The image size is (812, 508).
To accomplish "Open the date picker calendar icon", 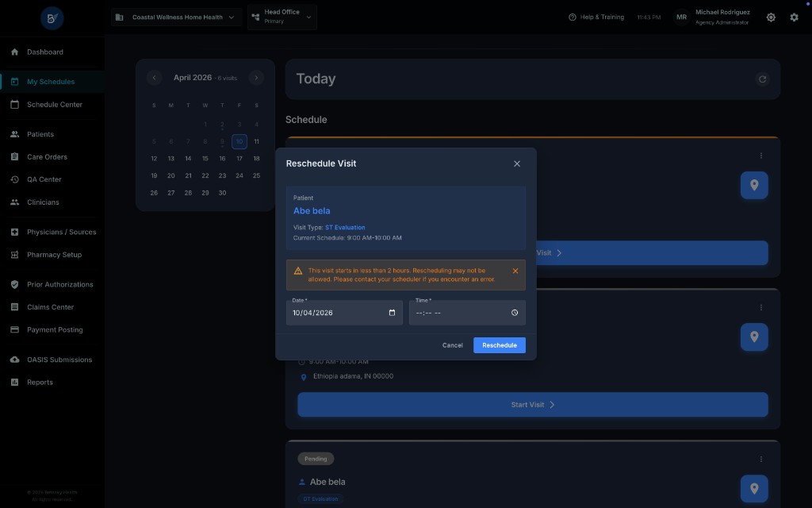I will click(392, 313).
